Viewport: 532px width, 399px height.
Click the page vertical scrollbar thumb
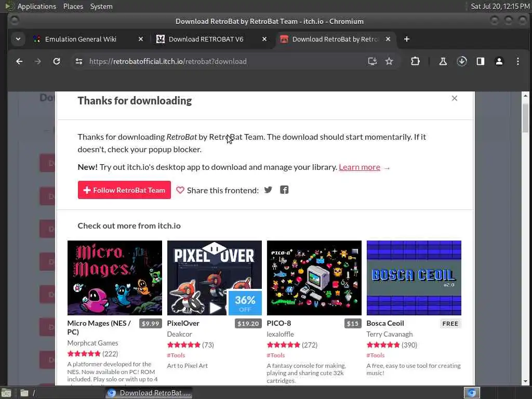point(525,118)
